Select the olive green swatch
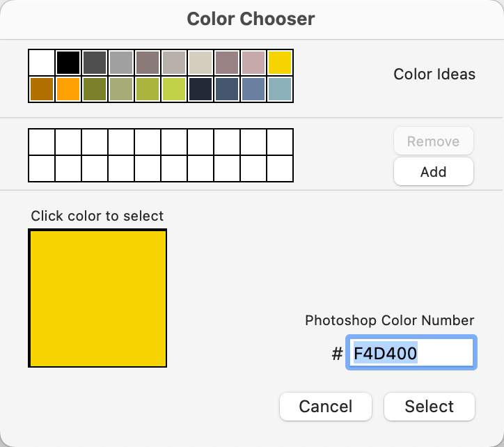Screen dimensions: 504x447 [x=95, y=89]
